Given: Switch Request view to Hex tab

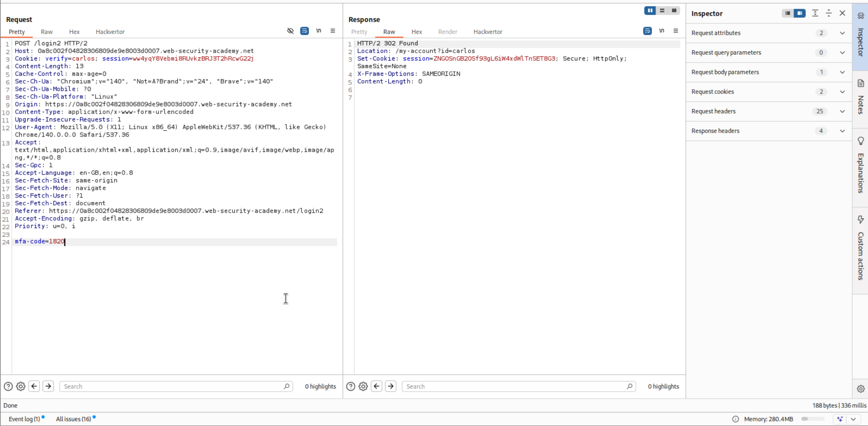Looking at the screenshot, I should coord(74,32).
